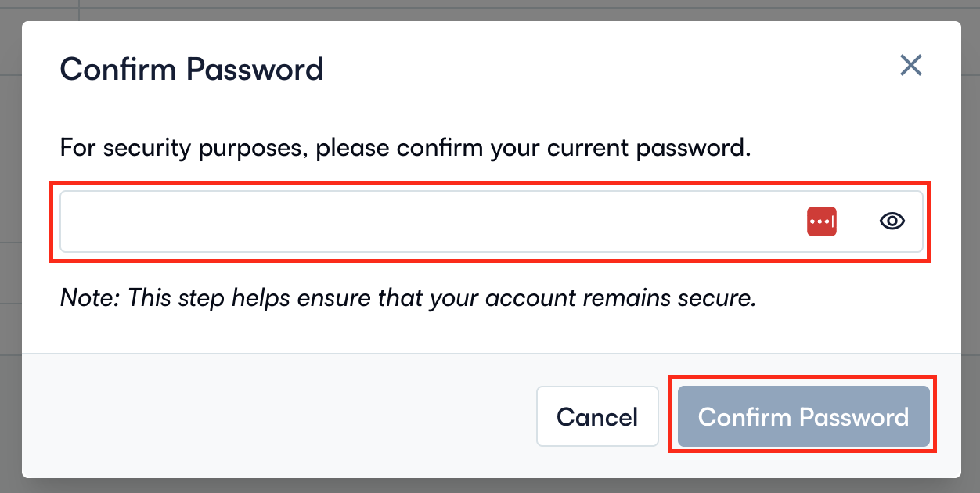Submit with the Confirm Password button
This screenshot has height=493, width=980.
tap(803, 416)
